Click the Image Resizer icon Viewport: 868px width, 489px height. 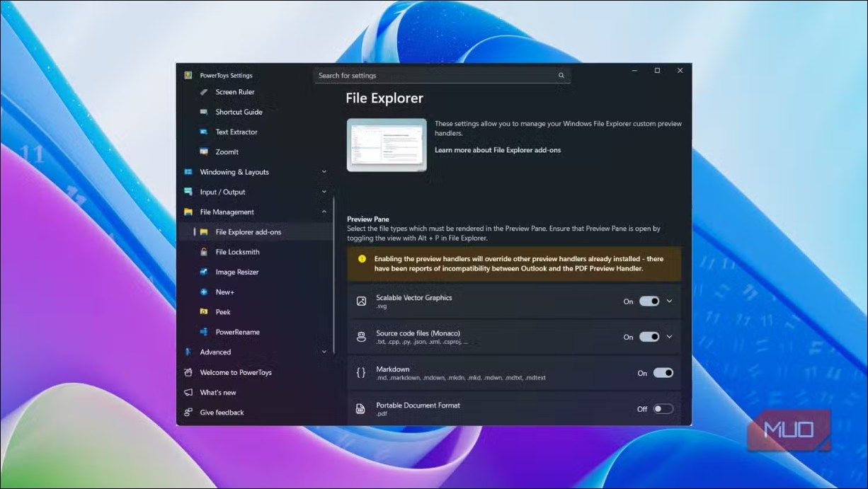[204, 272]
